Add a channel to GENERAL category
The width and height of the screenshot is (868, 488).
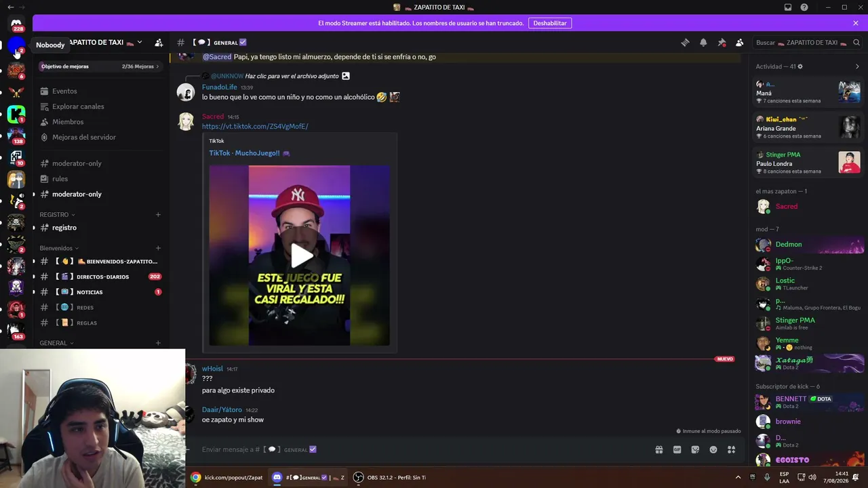point(158,343)
